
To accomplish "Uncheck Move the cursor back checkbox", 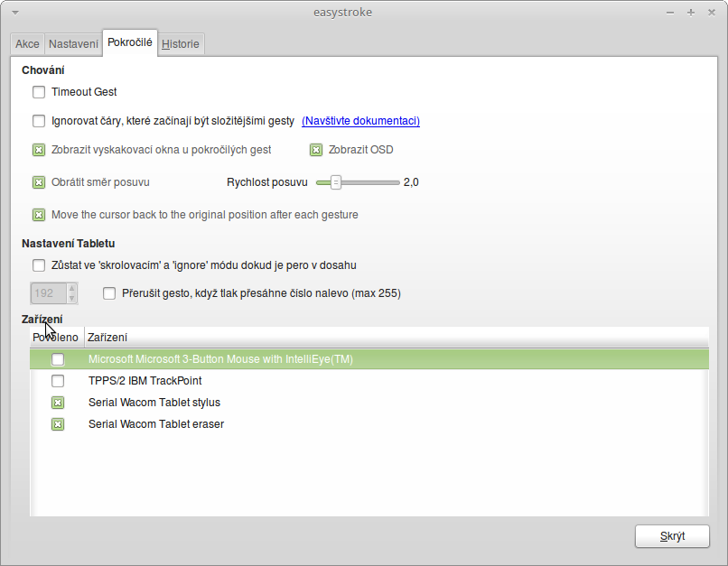I will click(39, 215).
